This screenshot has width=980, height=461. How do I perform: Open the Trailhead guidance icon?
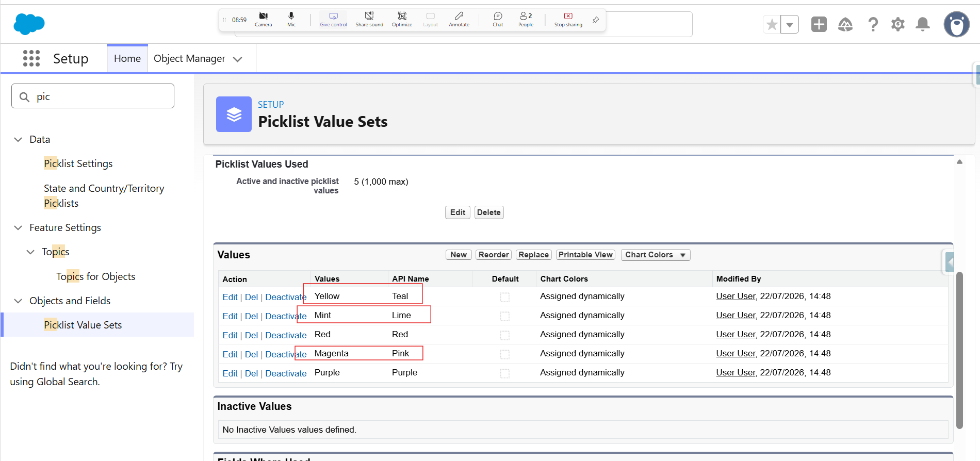tap(845, 24)
